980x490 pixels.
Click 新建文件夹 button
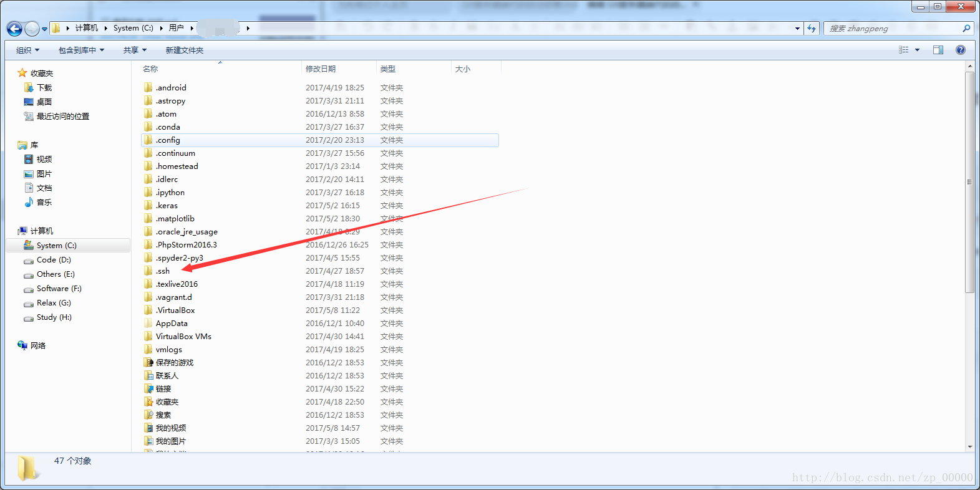coord(184,50)
